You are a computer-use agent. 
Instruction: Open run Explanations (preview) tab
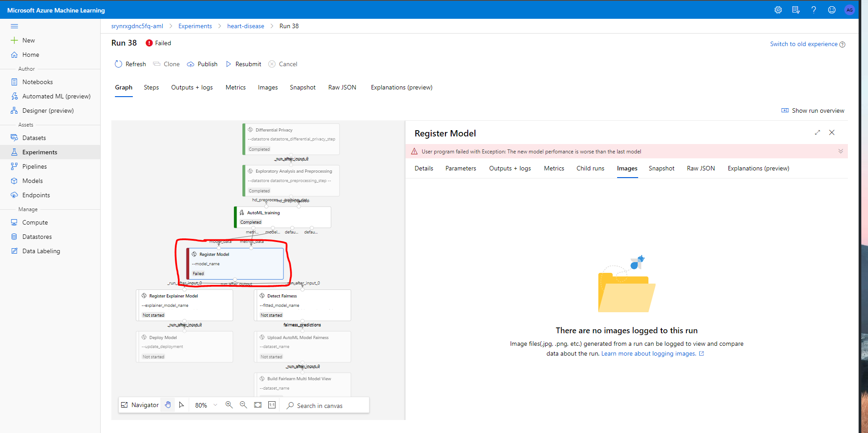[402, 87]
